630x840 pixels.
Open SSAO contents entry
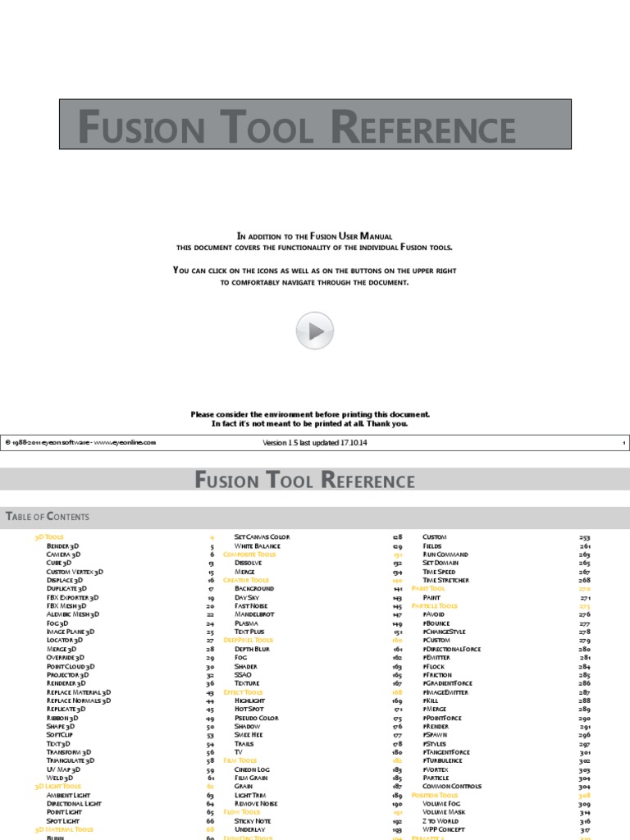pos(243,675)
